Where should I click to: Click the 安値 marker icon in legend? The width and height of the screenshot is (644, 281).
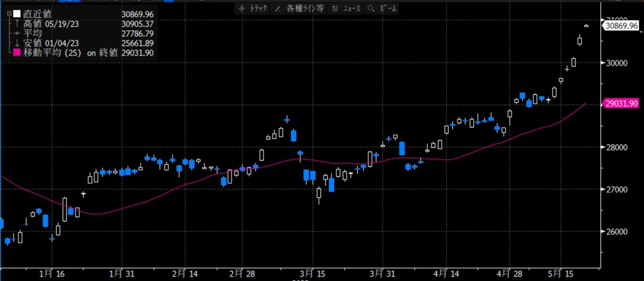point(17,43)
